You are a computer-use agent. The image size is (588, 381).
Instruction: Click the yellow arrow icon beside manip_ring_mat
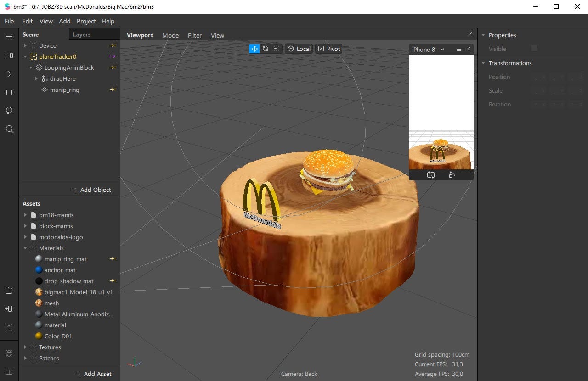click(113, 259)
